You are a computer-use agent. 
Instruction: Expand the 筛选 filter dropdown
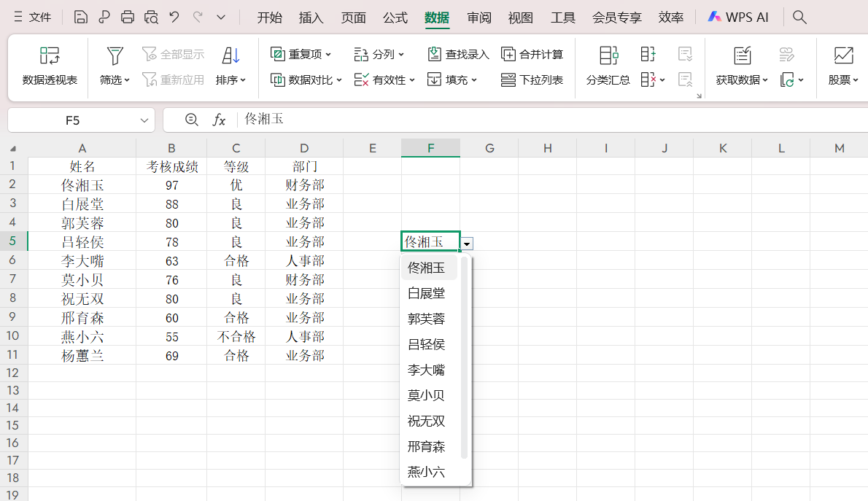(115, 80)
